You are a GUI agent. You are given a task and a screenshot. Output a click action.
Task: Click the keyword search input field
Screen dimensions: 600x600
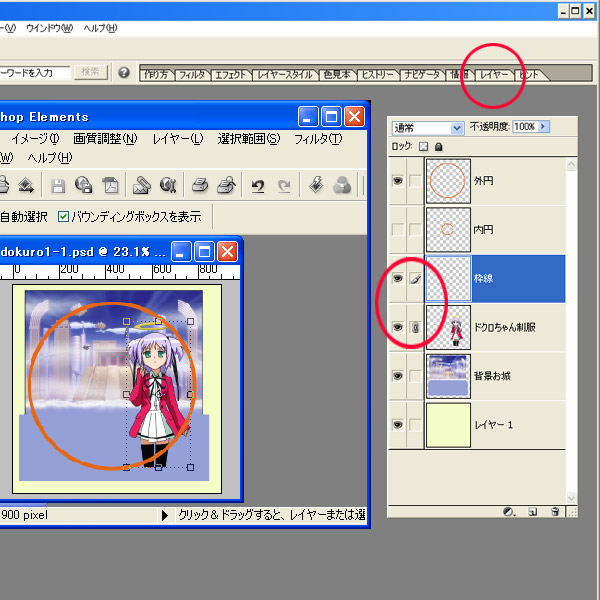pos(35,73)
